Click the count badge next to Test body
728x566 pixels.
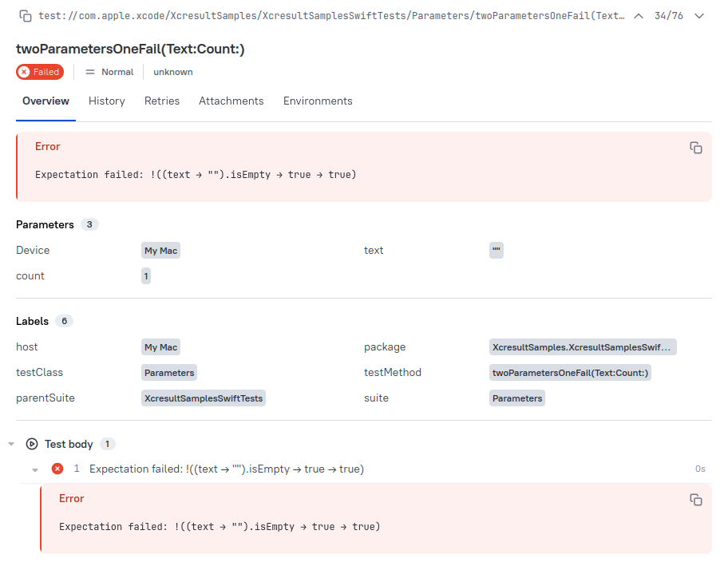[x=105, y=444]
